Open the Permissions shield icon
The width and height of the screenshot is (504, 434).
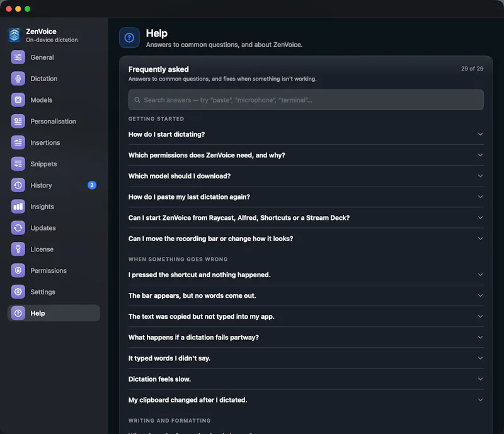(18, 270)
